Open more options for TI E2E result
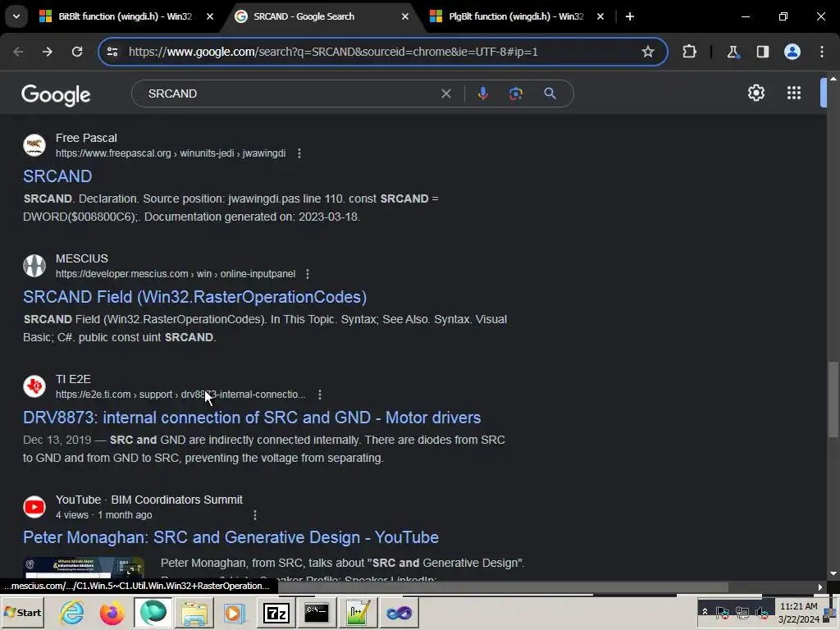 pos(320,395)
